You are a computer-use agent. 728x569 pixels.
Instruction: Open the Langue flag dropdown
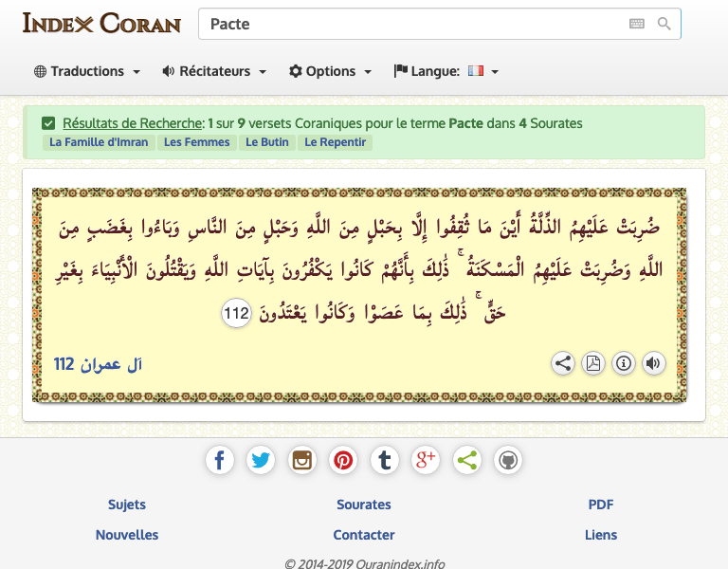pyautogui.click(x=482, y=71)
